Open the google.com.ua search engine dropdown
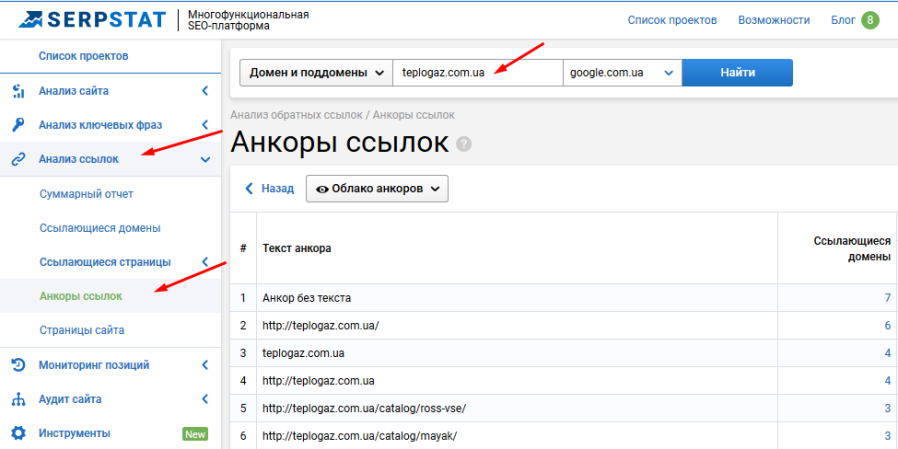The width and height of the screenshot is (898, 449). coord(623,73)
